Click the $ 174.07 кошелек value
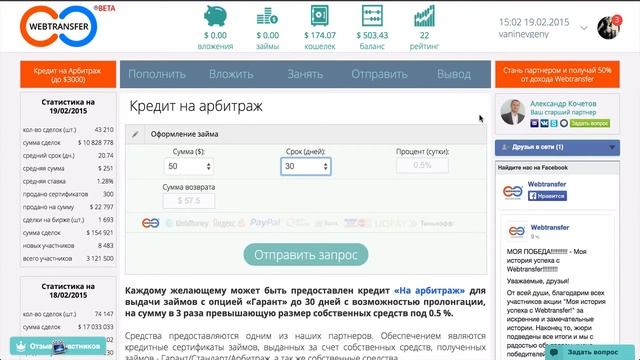640x360 pixels. (320, 36)
